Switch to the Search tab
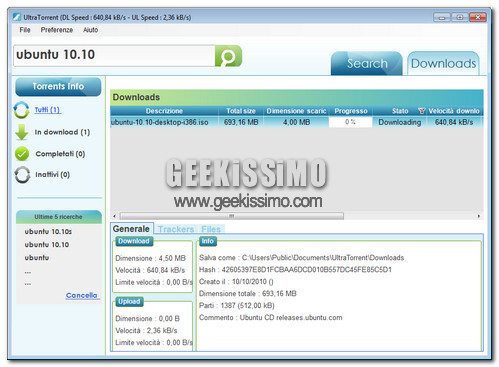 (x=367, y=63)
